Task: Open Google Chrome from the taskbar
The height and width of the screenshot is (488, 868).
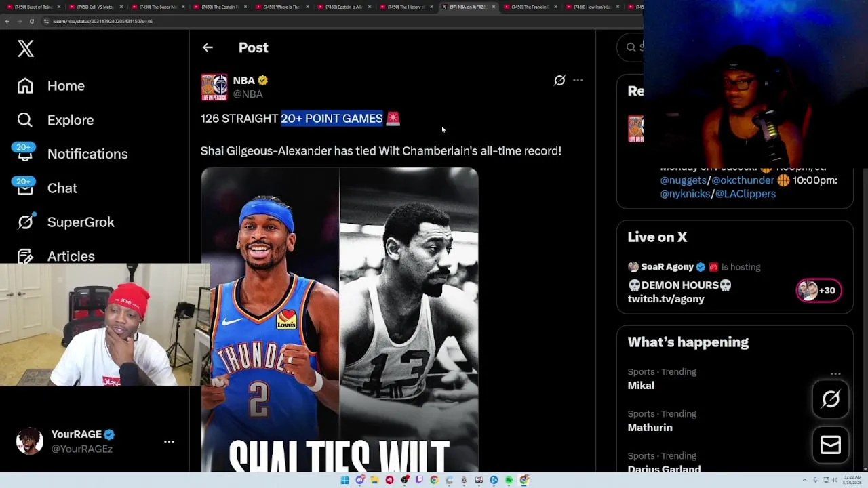Action: click(x=434, y=480)
